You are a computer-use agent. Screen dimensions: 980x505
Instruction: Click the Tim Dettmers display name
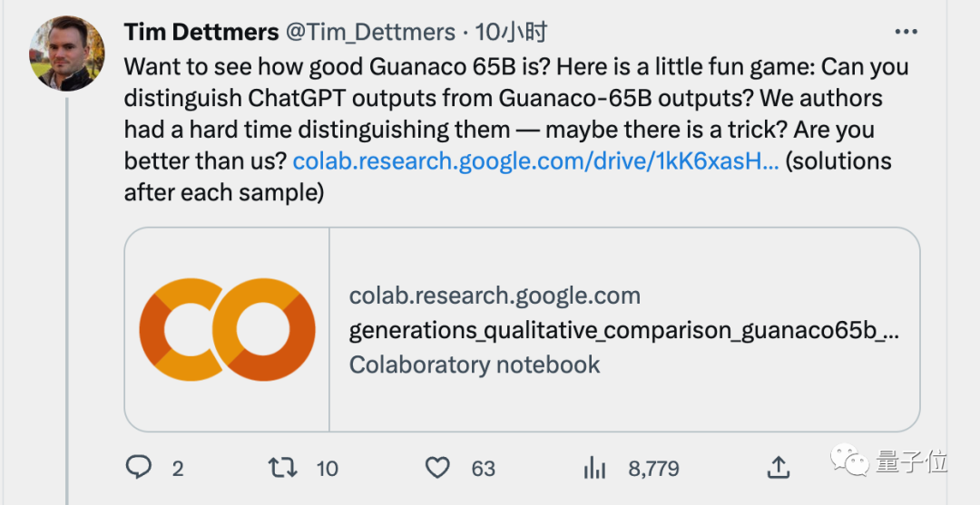tap(201, 33)
